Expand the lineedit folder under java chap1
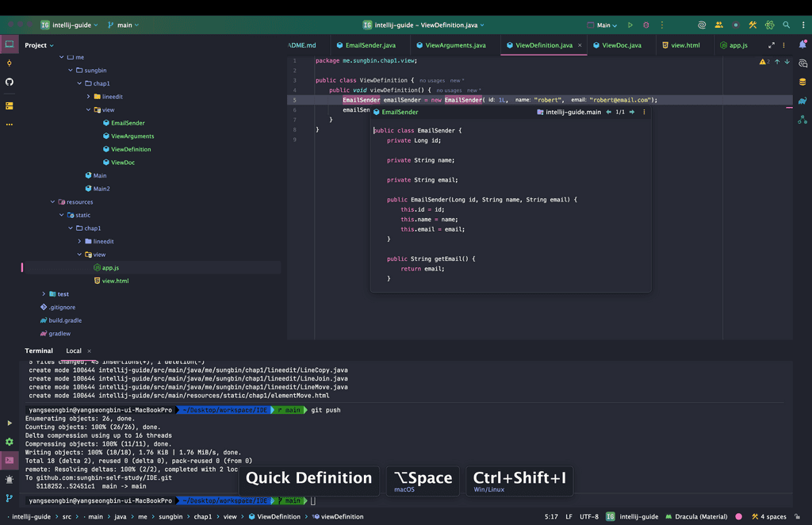This screenshot has width=812, height=525. [x=88, y=97]
